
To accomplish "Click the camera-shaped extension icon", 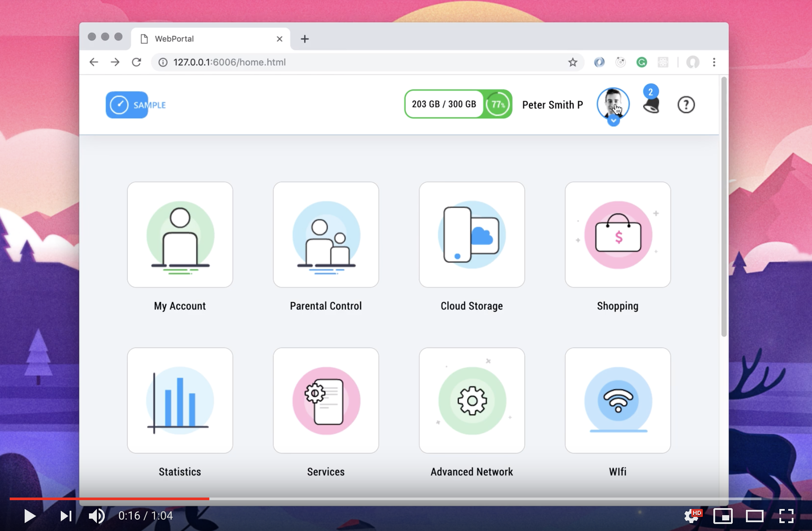I will 620,63.
